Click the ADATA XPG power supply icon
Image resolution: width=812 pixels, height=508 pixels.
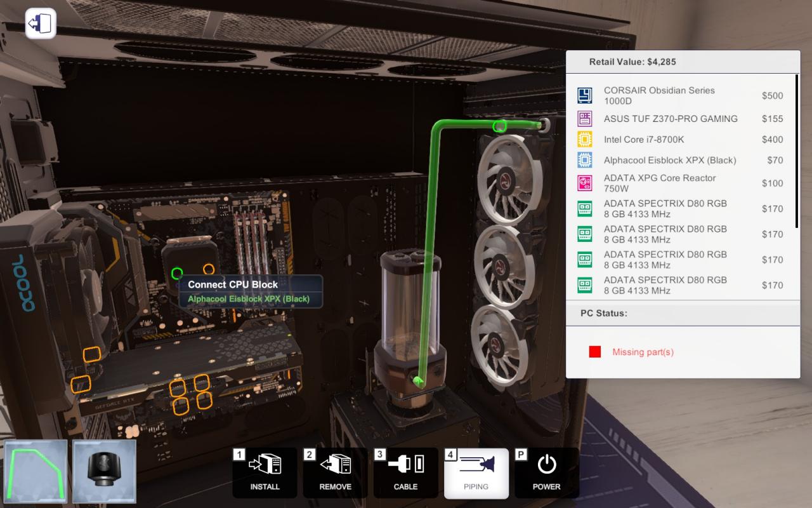tap(584, 184)
